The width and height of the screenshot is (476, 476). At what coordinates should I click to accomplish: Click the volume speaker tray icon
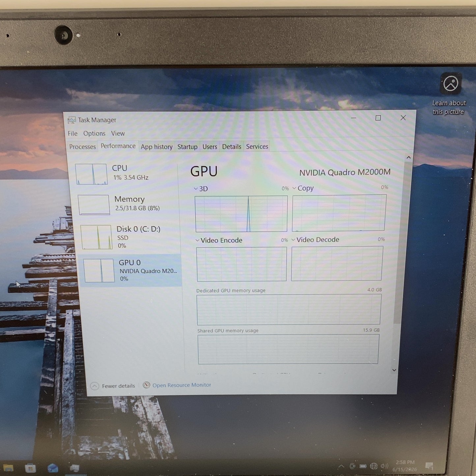pyautogui.click(x=384, y=466)
